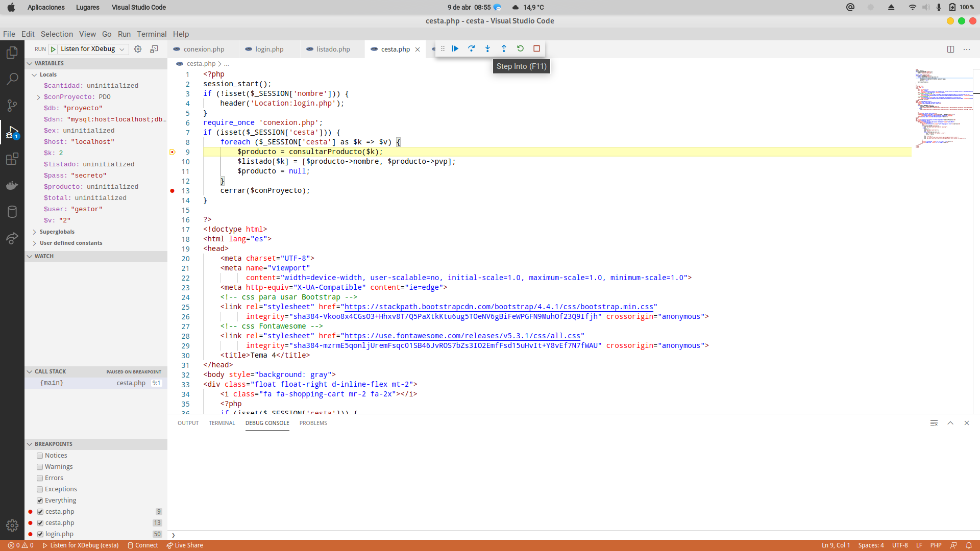The image size is (980, 551).
Task: Toggle the Notices breakpoint checkbox
Action: pos(40,456)
